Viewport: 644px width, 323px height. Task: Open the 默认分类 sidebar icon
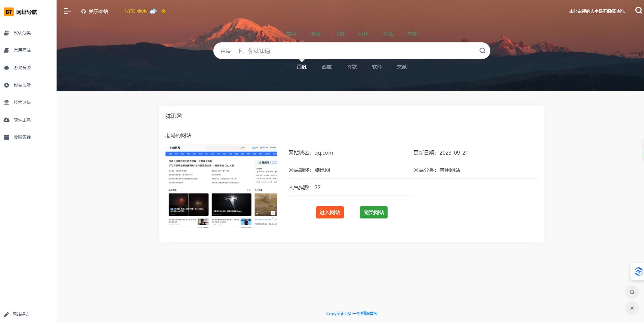[x=6, y=33]
